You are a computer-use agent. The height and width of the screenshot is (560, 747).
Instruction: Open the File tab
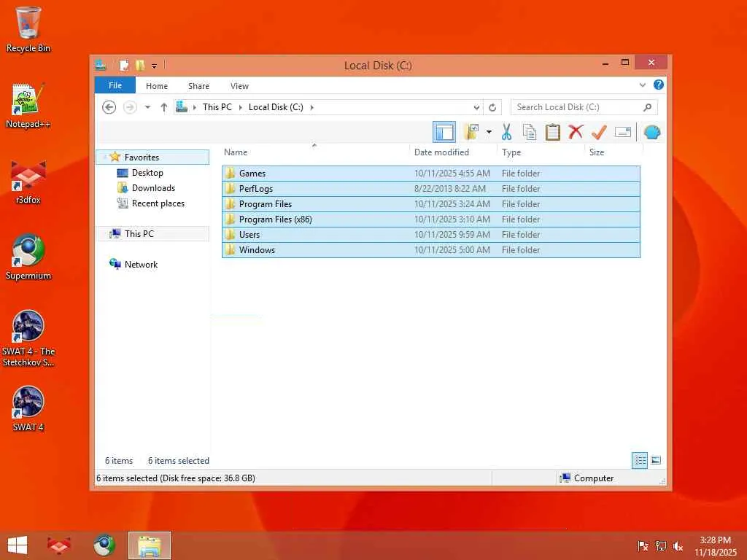pos(115,85)
